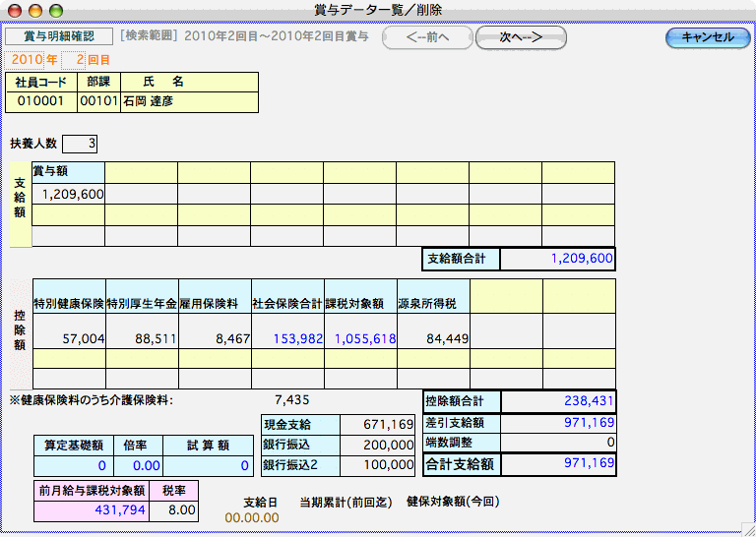
Task: Click the 端数調整 value field
Action: [x=558, y=443]
